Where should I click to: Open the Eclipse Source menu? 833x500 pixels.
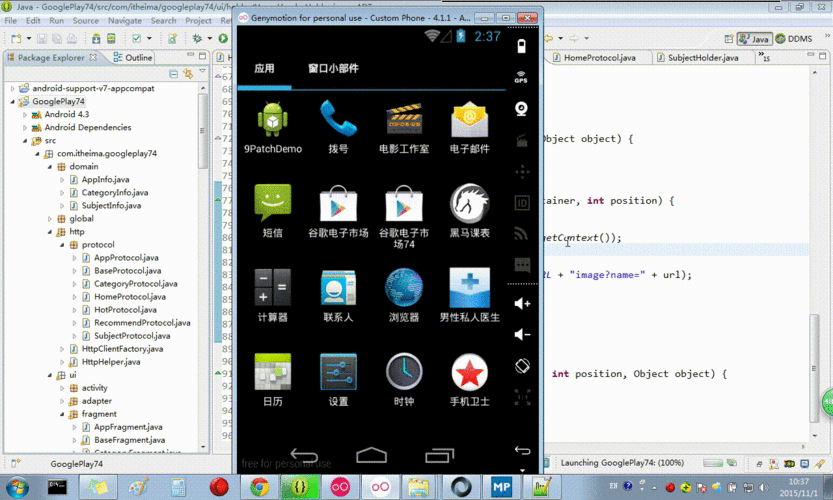point(86,20)
